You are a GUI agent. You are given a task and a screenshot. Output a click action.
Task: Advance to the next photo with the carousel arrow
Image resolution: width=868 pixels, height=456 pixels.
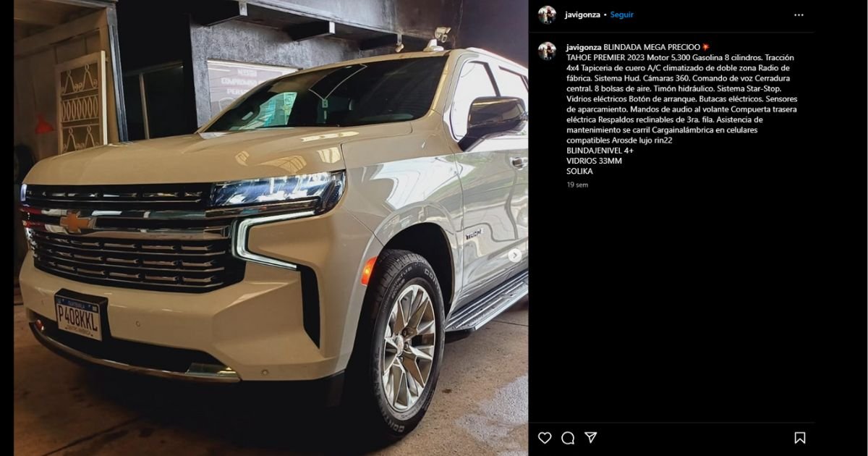(x=514, y=255)
